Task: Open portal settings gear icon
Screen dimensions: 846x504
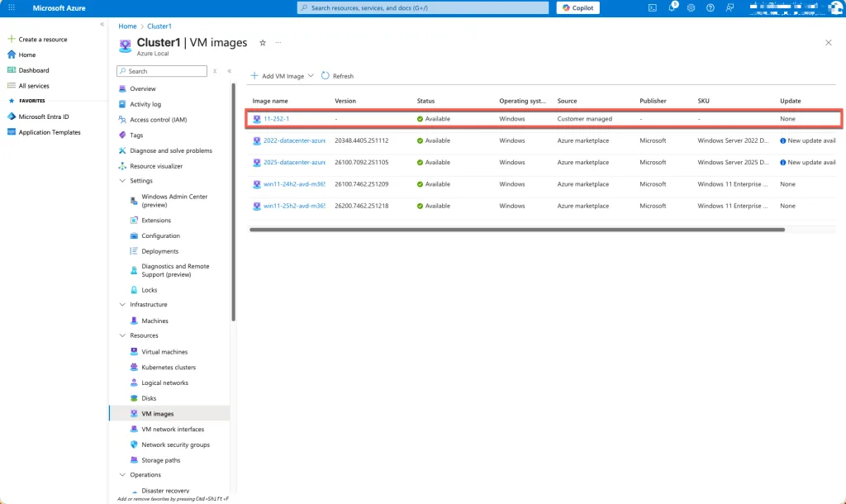Action: click(691, 7)
